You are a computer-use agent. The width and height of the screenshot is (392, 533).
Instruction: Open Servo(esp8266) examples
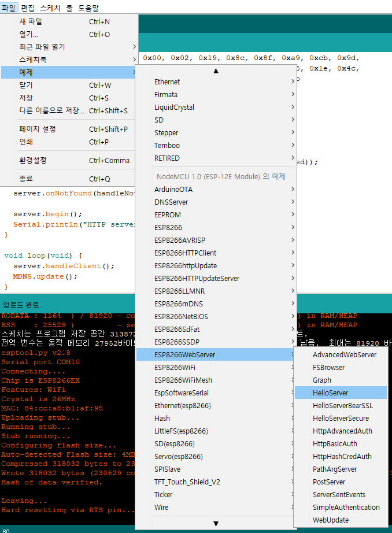216,456
